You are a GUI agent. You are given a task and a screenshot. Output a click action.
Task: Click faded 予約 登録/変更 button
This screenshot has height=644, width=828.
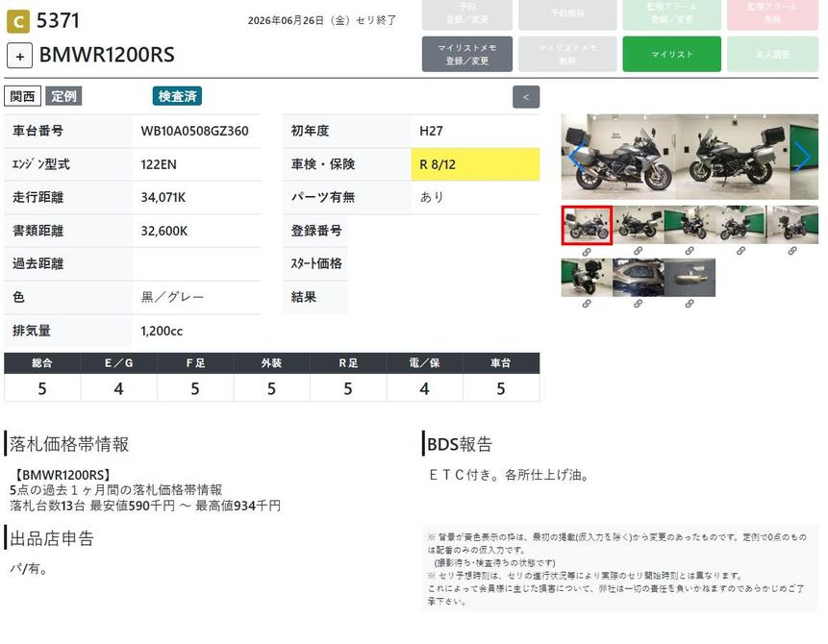tap(466, 13)
